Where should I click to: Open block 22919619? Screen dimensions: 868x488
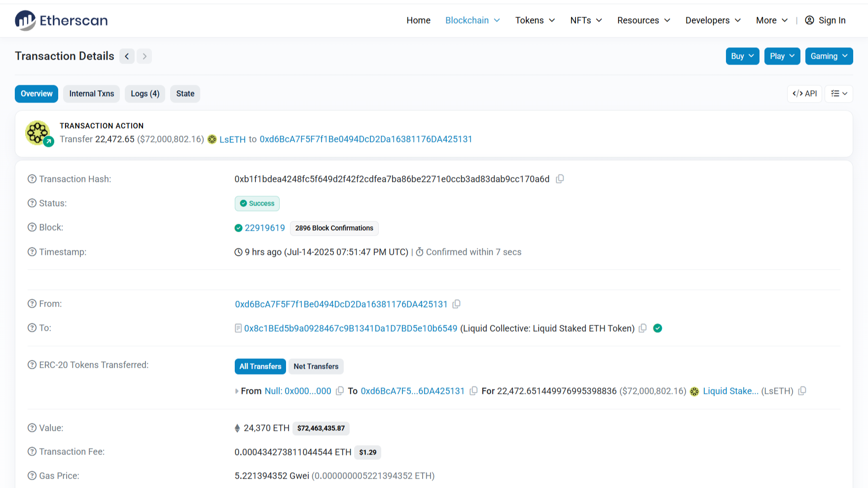coord(265,228)
